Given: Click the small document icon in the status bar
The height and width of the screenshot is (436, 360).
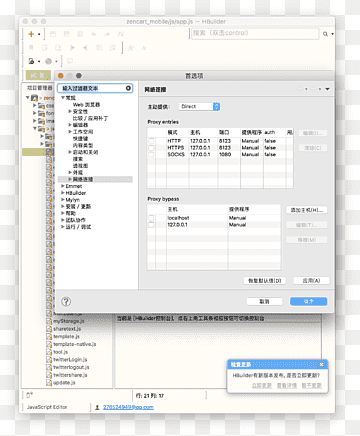Looking at the screenshot, I should pos(29,395).
